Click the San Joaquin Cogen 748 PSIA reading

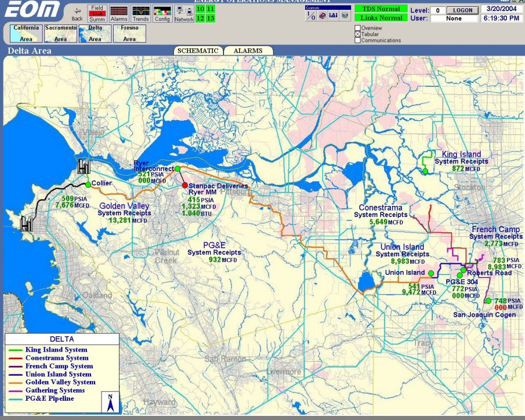pyautogui.click(x=508, y=300)
